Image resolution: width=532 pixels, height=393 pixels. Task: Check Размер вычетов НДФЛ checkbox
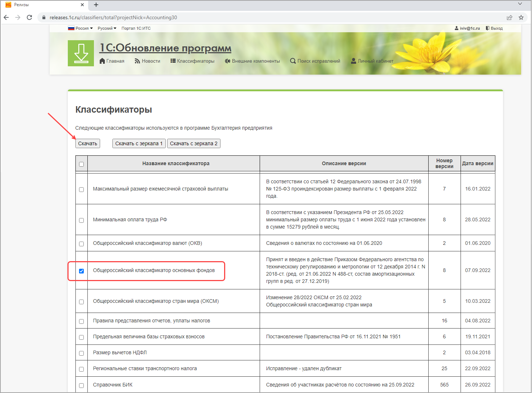pyautogui.click(x=81, y=353)
